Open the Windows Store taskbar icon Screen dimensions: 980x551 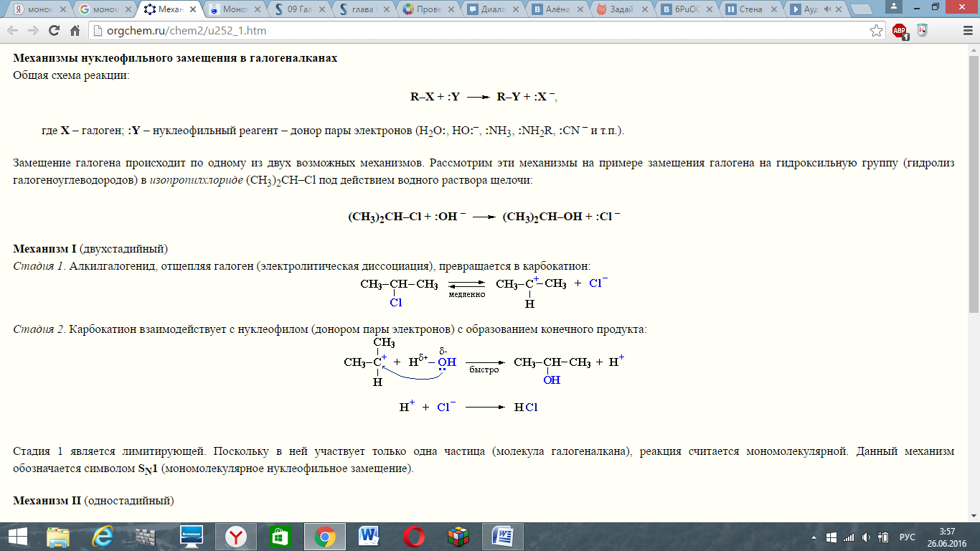pos(280,536)
